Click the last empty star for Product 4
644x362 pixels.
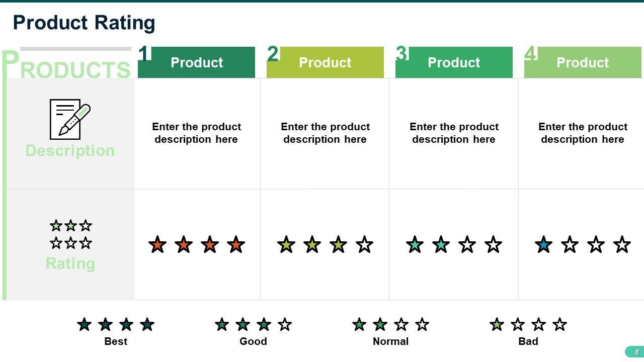click(x=622, y=245)
